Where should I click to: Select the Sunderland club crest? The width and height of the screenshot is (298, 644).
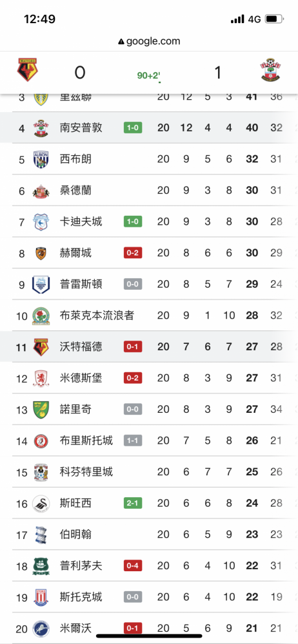[x=41, y=191]
